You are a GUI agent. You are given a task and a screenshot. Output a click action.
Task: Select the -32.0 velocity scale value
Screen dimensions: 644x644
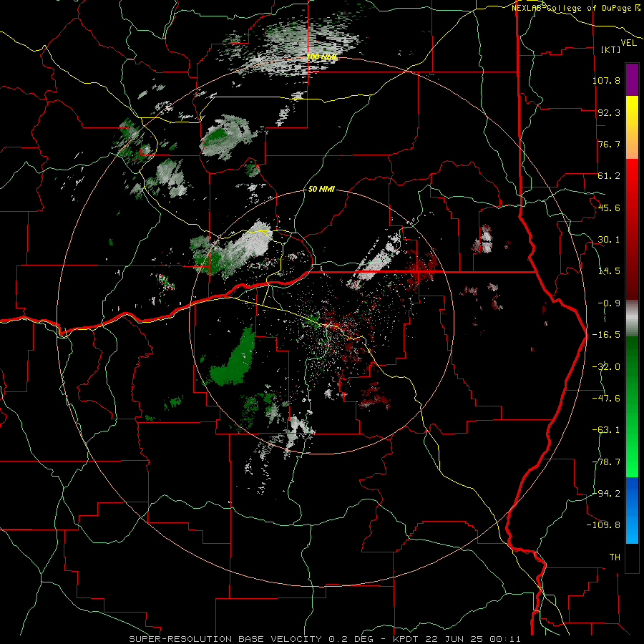coord(606,367)
